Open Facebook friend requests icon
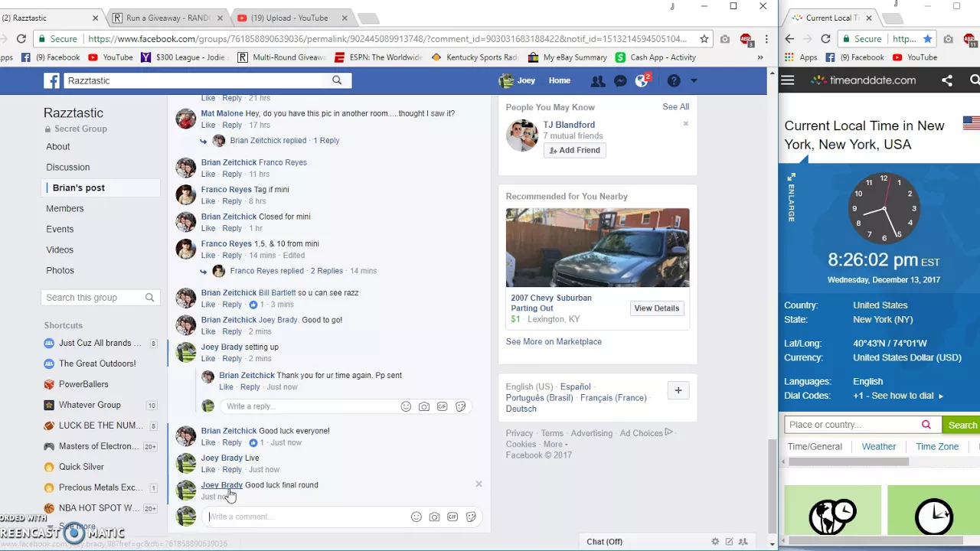The image size is (980, 551). pyautogui.click(x=598, y=80)
